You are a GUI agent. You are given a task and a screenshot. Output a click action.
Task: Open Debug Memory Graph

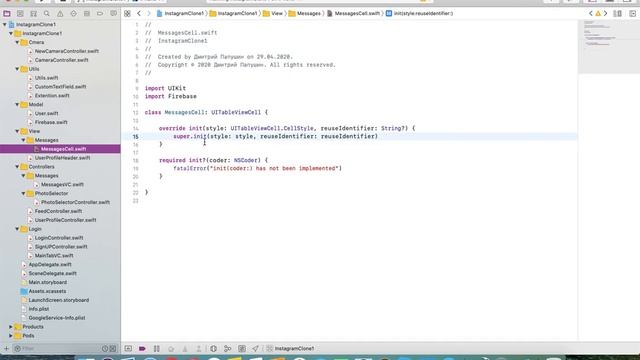tap(228, 349)
